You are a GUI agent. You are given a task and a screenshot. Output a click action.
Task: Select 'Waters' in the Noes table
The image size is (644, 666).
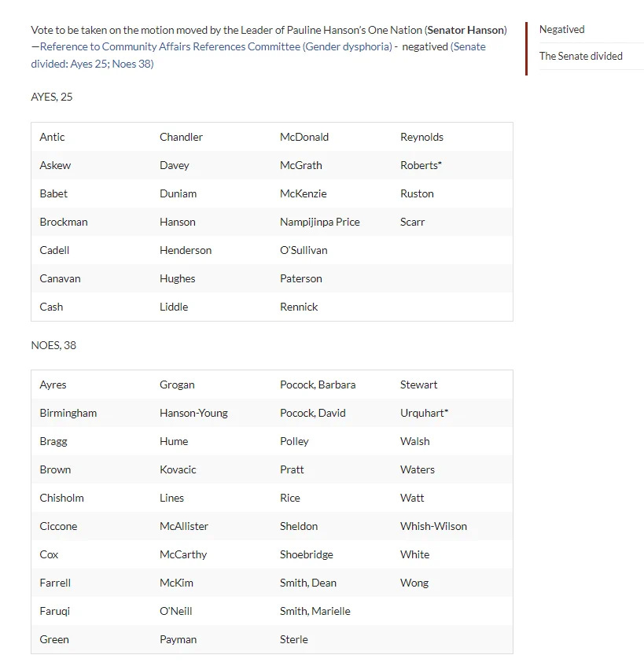418,469
